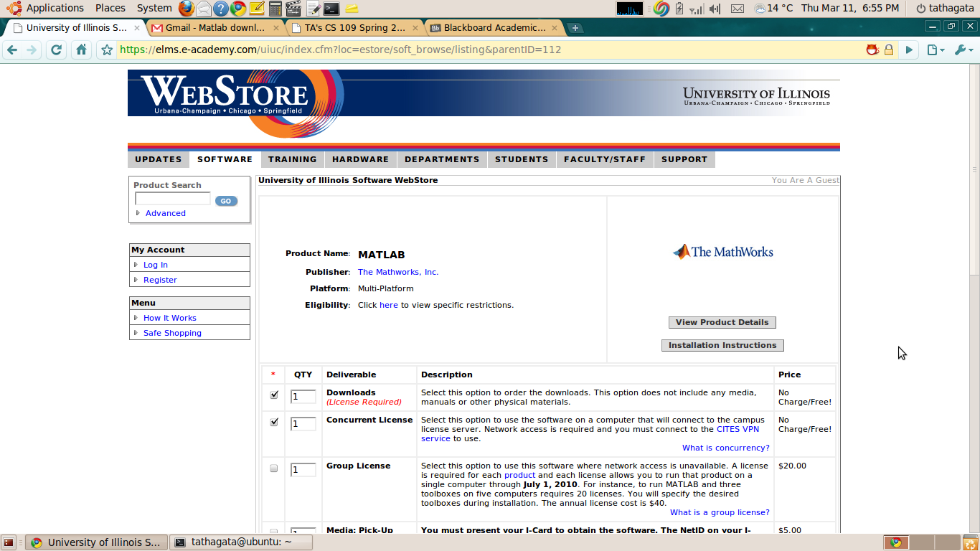980x551 pixels.
Task: Open the Advanced search link
Action: [166, 213]
